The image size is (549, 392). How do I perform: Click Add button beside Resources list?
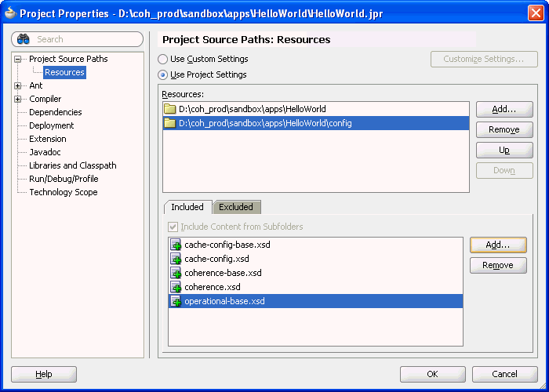click(x=504, y=109)
